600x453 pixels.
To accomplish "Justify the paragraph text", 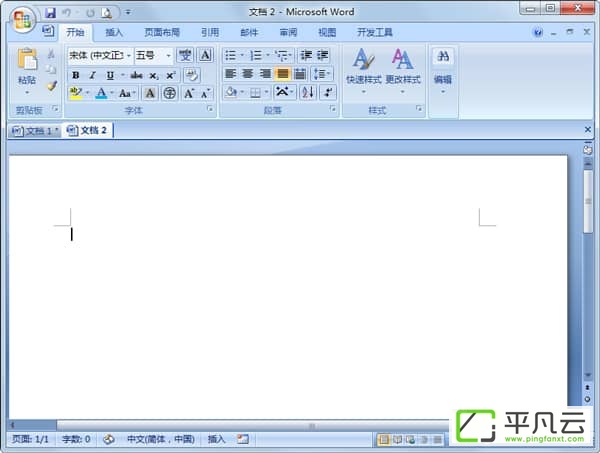I will coord(282,73).
